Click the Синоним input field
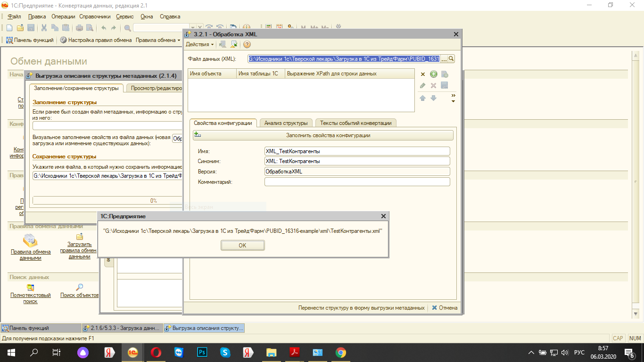 [357, 161]
